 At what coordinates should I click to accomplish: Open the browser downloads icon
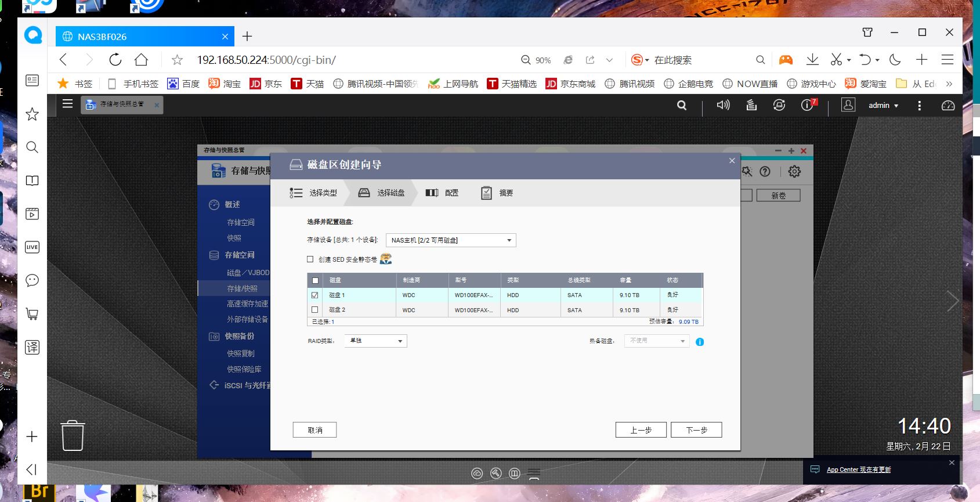[x=812, y=59]
